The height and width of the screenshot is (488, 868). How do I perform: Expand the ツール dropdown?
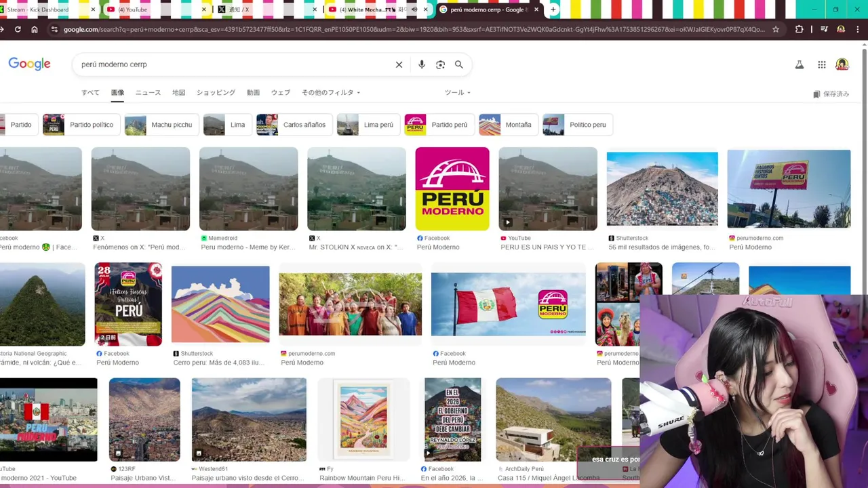[x=458, y=92]
